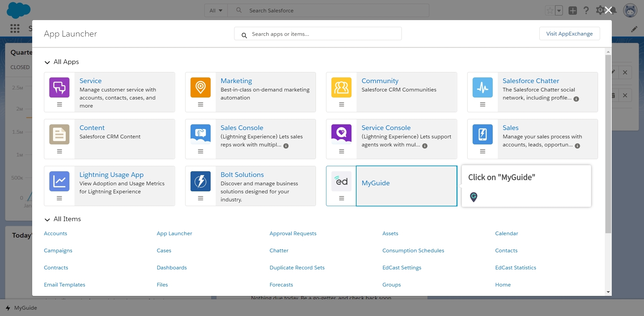This screenshot has width=644, height=316.
Task: Open the Marketing app icon
Action: click(201, 87)
